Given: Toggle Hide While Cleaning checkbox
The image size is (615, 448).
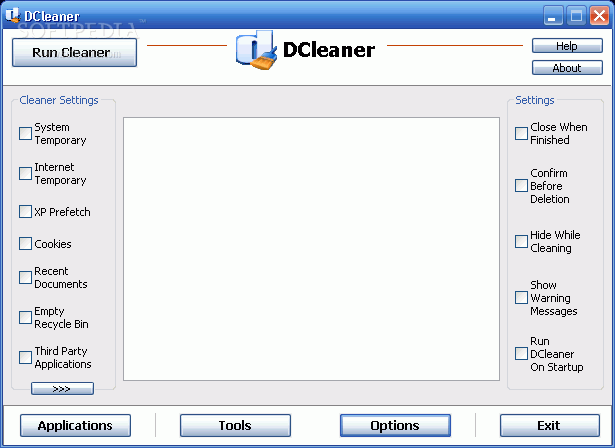Looking at the screenshot, I should click(x=521, y=241).
